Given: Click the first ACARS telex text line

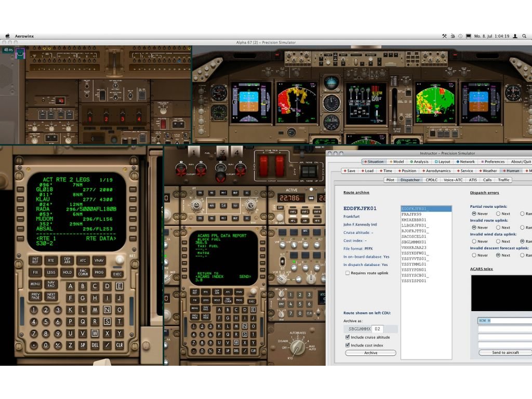Looking at the screenshot, I should (505, 321).
